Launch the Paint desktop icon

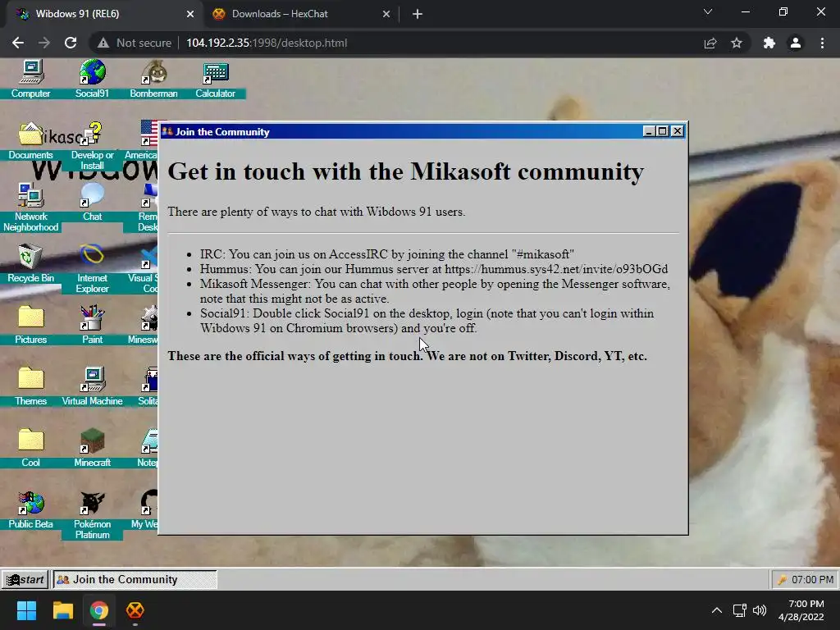click(x=92, y=325)
